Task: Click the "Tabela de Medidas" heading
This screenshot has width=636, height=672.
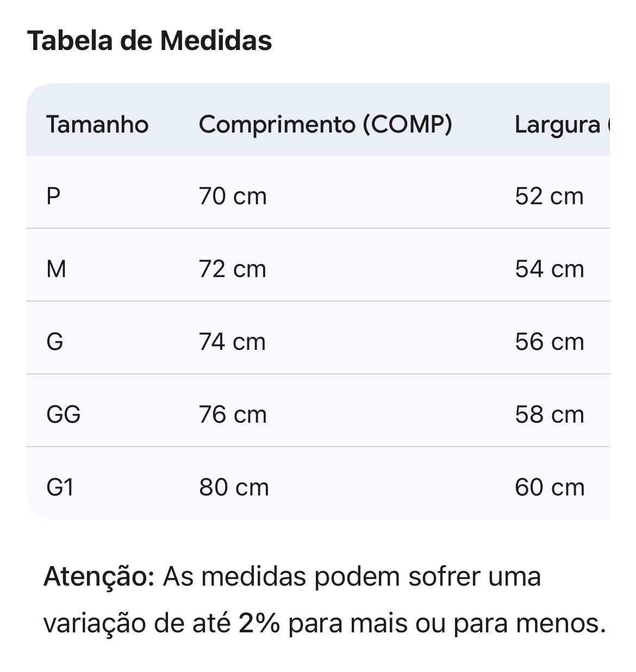Action: (149, 41)
